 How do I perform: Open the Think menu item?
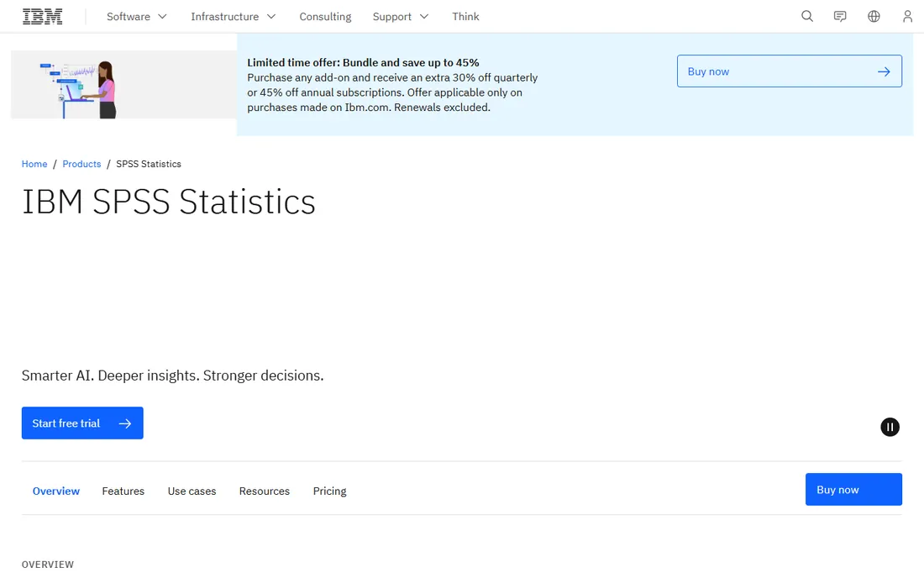coord(465,17)
